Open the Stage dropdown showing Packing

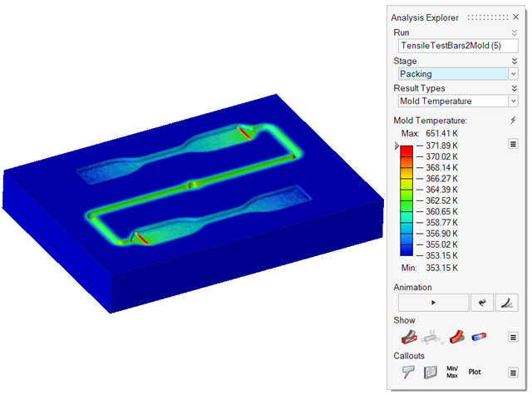[457, 74]
